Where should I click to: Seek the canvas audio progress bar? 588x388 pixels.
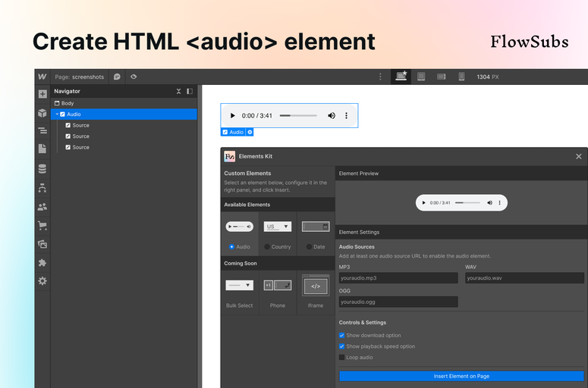pos(298,116)
